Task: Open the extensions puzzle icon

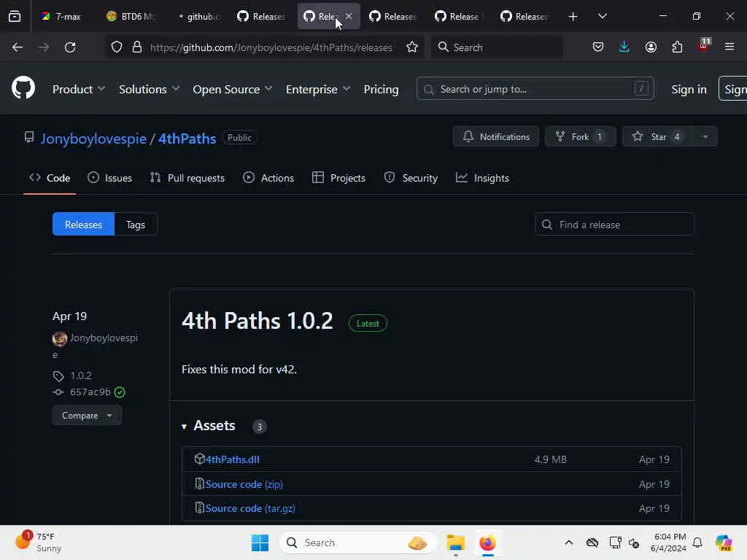Action: tap(677, 47)
